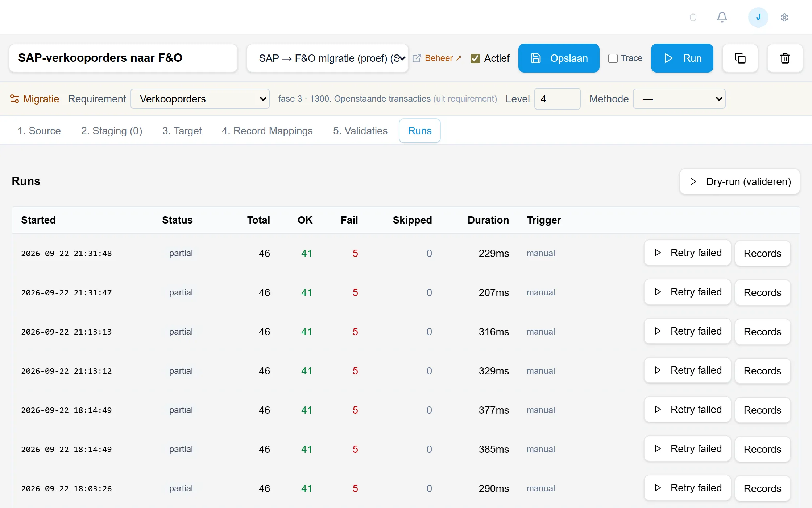Enable the Trace checkbox

point(613,58)
